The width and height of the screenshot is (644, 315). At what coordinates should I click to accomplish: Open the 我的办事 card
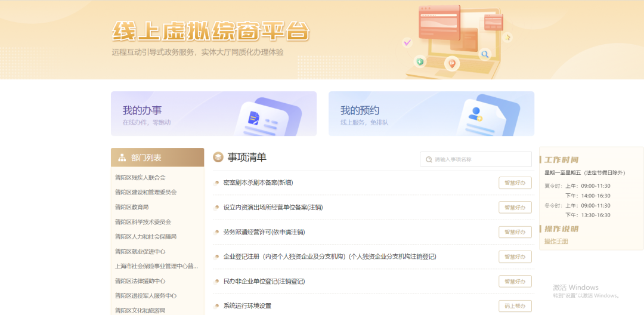point(213,113)
